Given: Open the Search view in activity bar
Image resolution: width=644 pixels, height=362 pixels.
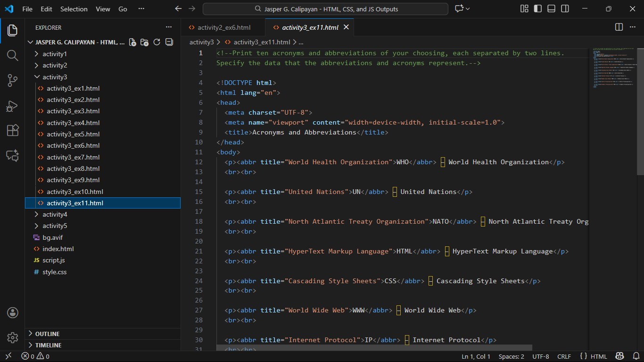Looking at the screenshot, I should tap(13, 55).
